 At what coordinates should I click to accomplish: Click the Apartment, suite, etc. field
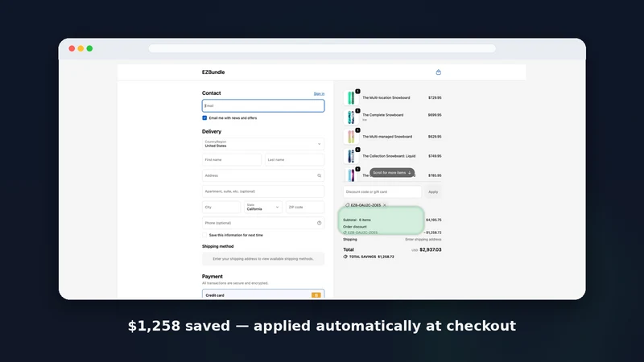pos(263,191)
